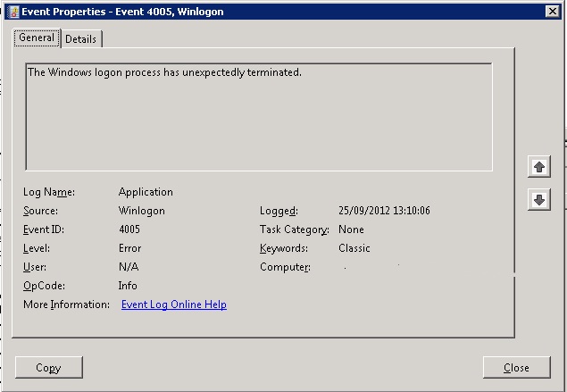The width and height of the screenshot is (567, 392).
Task: Click the OpCode value Info
Action: click(x=128, y=286)
